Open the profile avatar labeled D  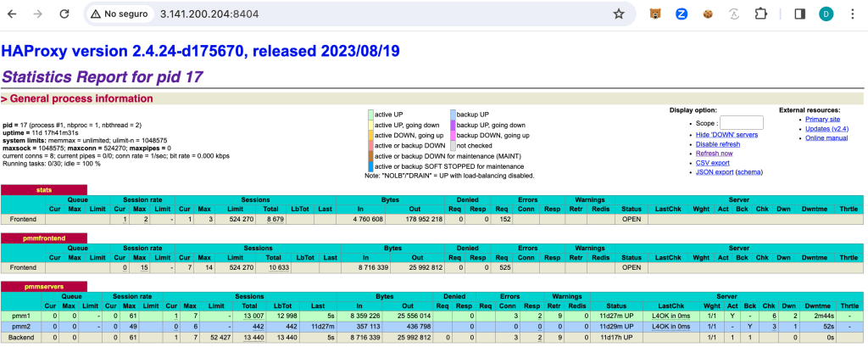[826, 14]
